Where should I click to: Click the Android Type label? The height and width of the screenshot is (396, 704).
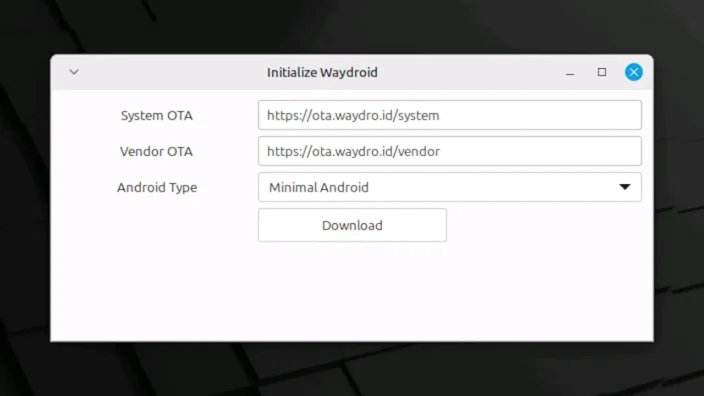point(157,188)
